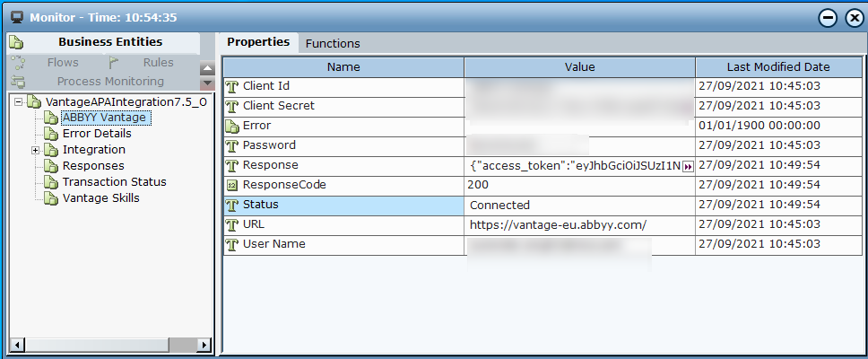Collapse the VantageAPAIntegration7.5_O root node

pos(19,101)
